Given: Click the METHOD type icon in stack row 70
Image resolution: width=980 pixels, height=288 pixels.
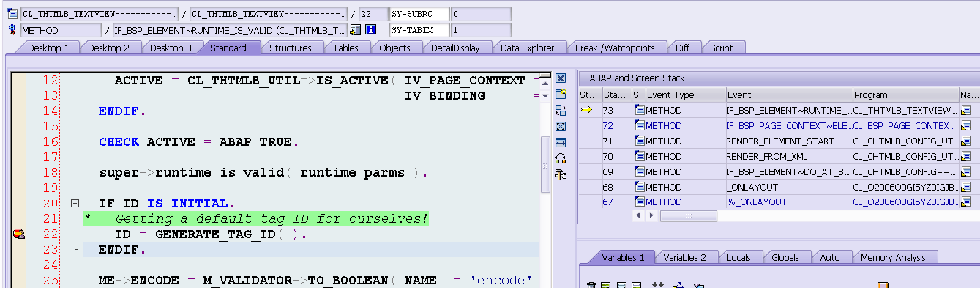Looking at the screenshot, I should coord(639,156).
